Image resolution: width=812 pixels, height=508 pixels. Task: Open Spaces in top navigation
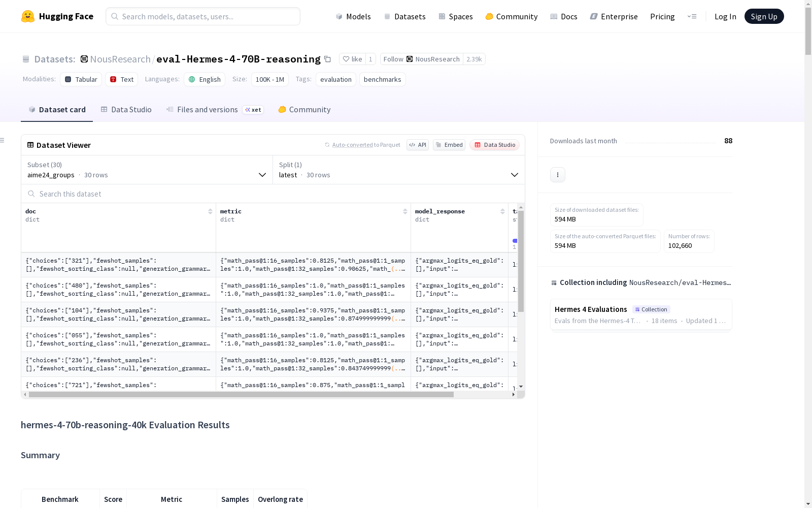point(456,16)
